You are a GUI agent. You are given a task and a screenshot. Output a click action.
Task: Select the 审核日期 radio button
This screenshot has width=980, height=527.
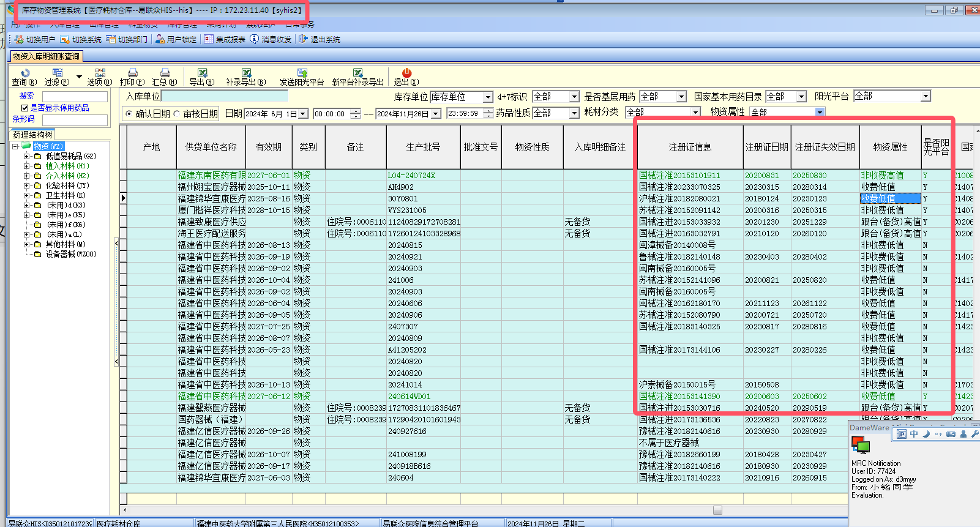[x=177, y=114]
